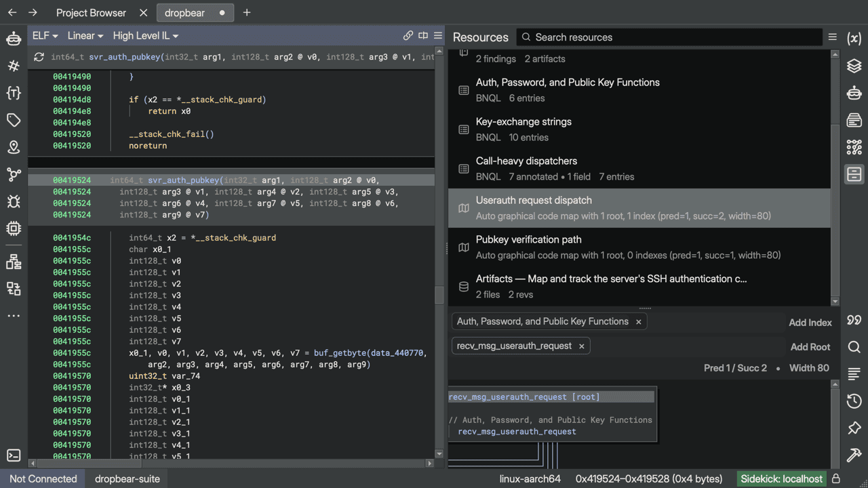
Task: Open the history clock icon in right sidebar
Action: (x=854, y=401)
